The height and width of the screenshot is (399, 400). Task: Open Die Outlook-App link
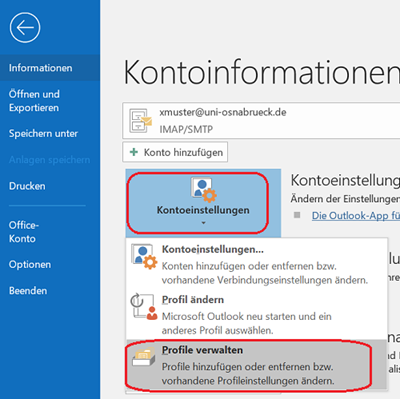coord(356,216)
